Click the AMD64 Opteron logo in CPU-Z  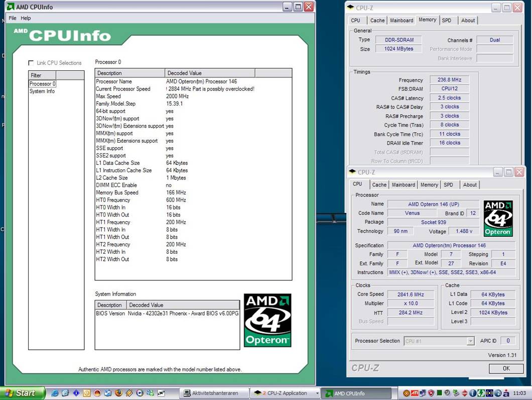point(498,218)
